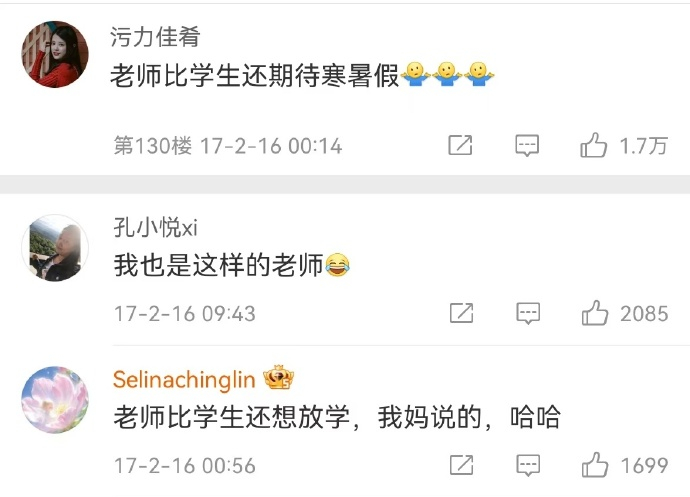This screenshot has width=690, height=497.
Task: Open 污力佳肴's profile avatar
Action: [55, 54]
